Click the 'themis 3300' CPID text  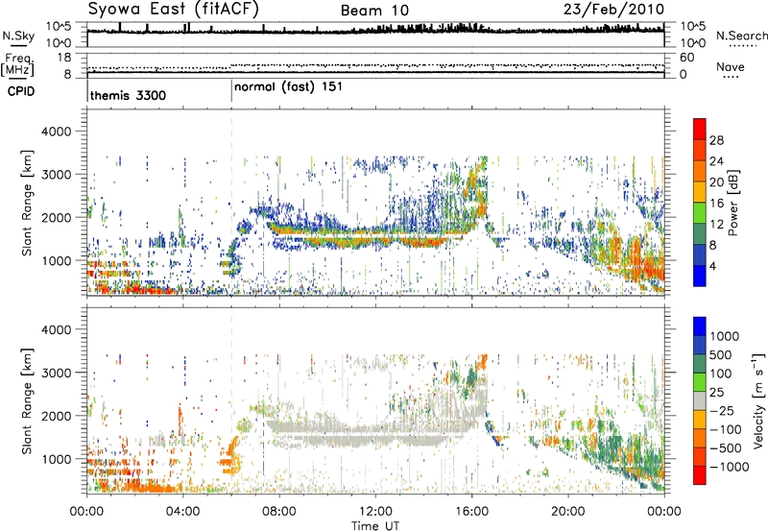(128, 95)
